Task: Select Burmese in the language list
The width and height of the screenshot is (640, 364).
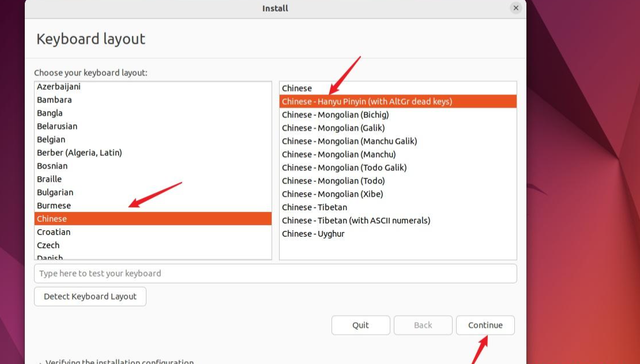Action: [153, 206]
